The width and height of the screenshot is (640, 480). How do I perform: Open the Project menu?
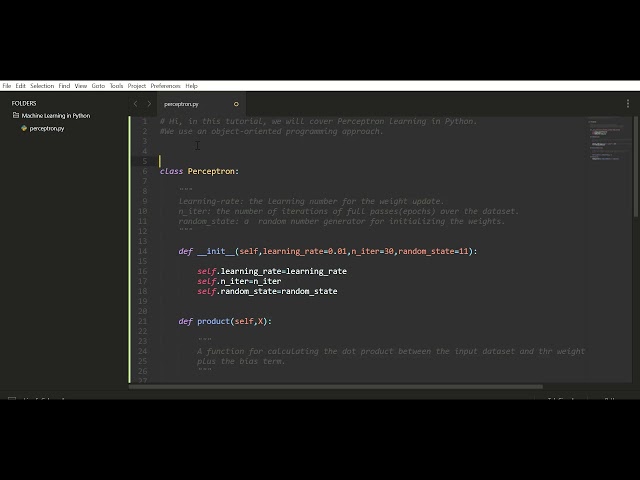pyautogui.click(x=137, y=86)
